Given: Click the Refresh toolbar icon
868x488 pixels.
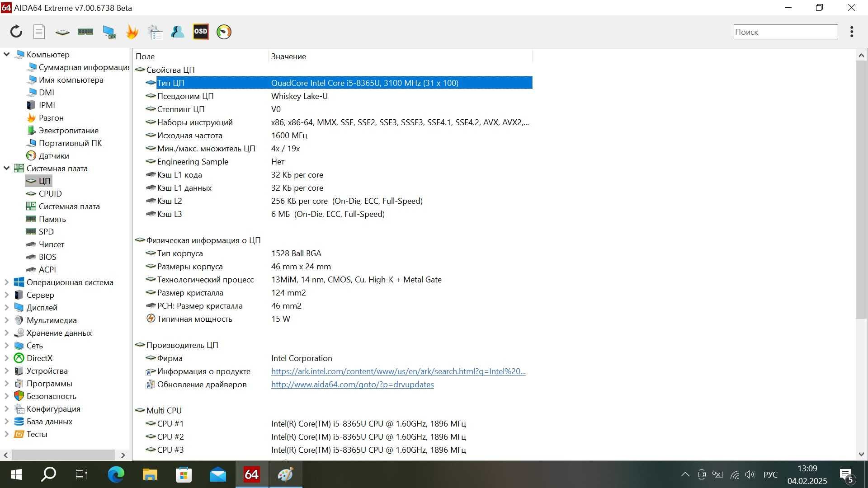Looking at the screenshot, I should click(x=16, y=32).
